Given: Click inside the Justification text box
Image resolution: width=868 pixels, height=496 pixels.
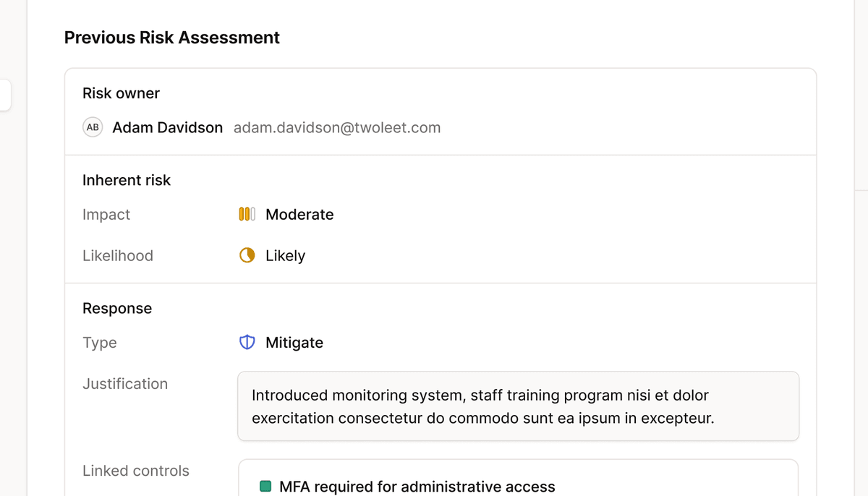Looking at the screenshot, I should coord(518,406).
